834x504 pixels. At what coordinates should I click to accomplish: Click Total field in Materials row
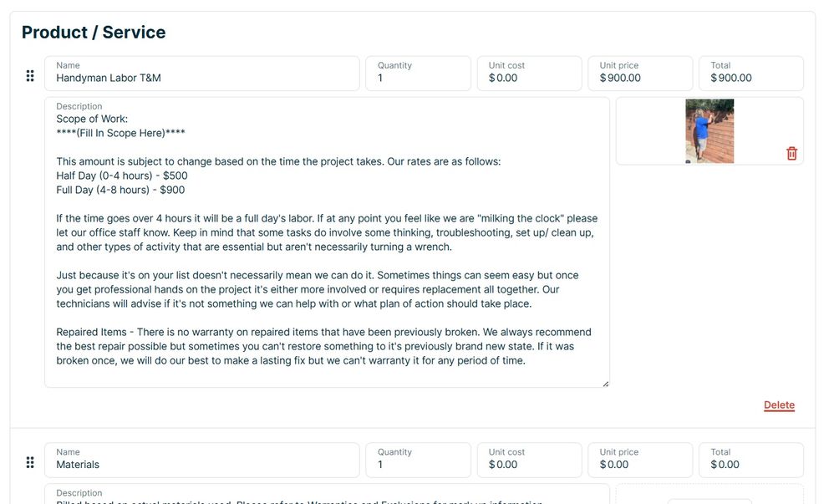(x=751, y=465)
